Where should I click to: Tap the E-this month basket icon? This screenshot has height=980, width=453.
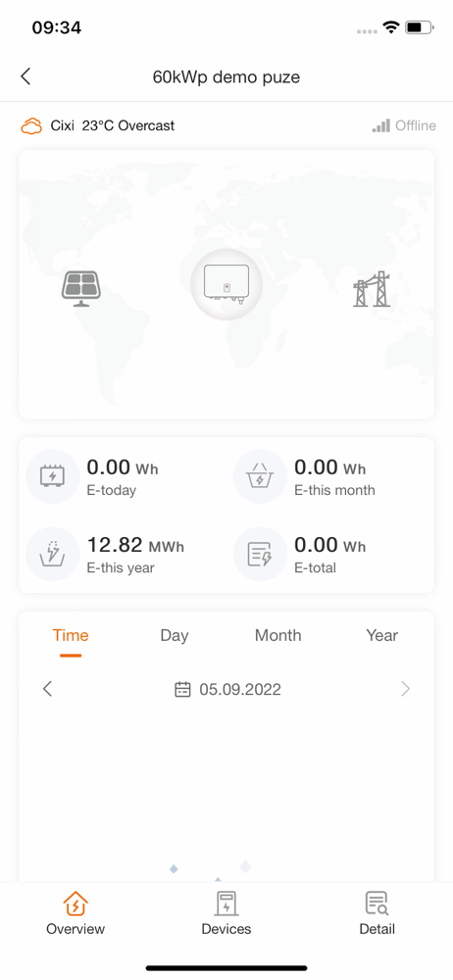click(259, 476)
